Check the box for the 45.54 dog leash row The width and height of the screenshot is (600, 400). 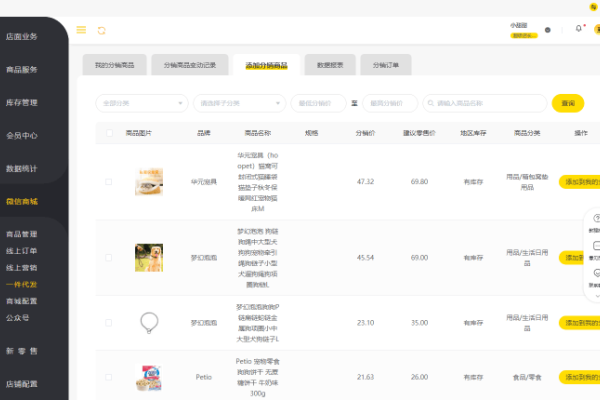point(109,258)
